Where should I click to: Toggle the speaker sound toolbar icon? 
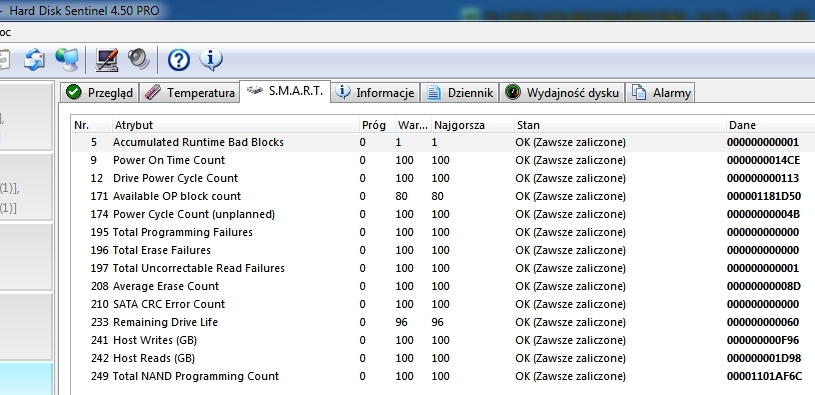click(x=139, y=59)
